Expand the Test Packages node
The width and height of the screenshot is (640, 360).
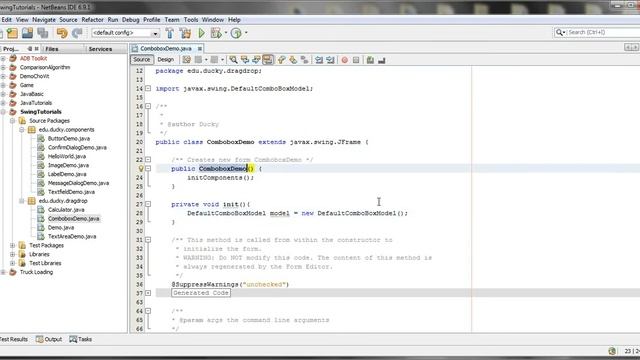(x=12, y=245)
